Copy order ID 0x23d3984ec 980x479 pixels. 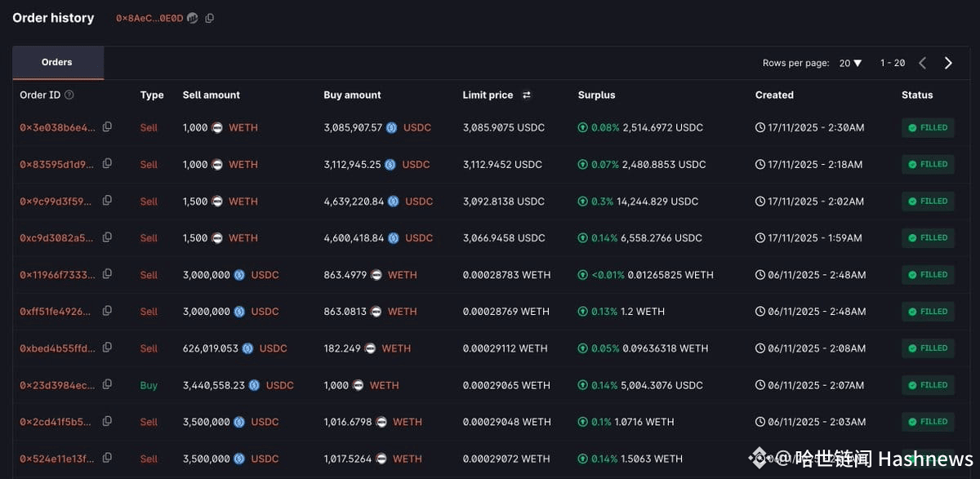(x=107, y=384)
